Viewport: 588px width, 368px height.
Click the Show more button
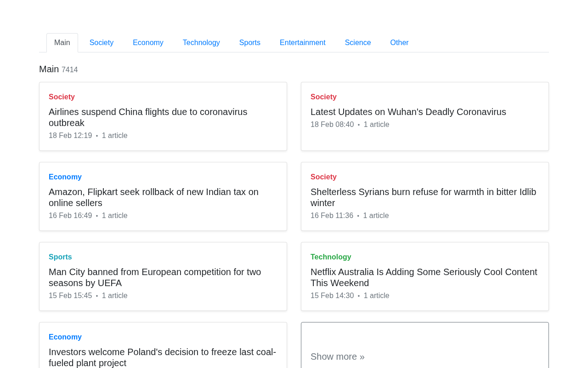[x=337, y=356]
